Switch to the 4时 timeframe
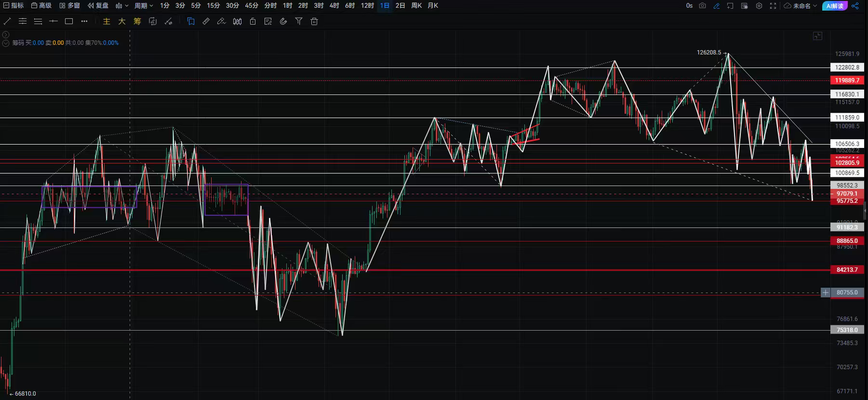The width and height of the screenshot is (868, 400). [x=334, y=6]
